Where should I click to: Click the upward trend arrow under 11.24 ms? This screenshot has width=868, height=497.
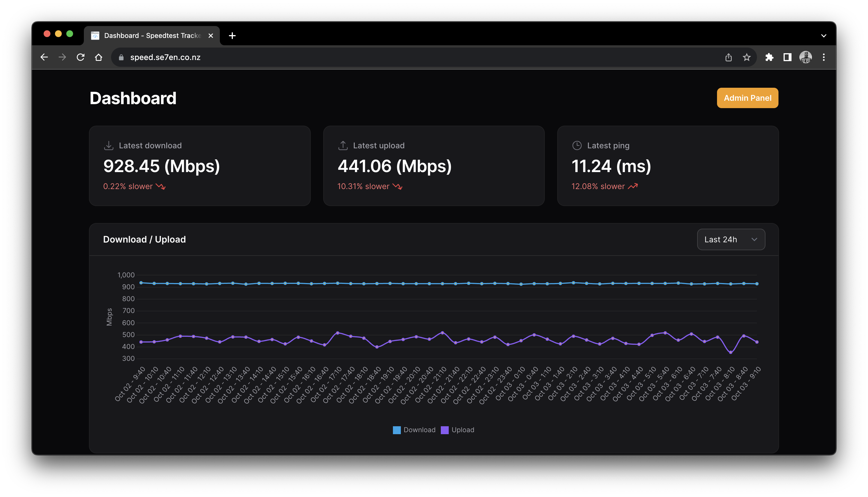click(633, 186)
